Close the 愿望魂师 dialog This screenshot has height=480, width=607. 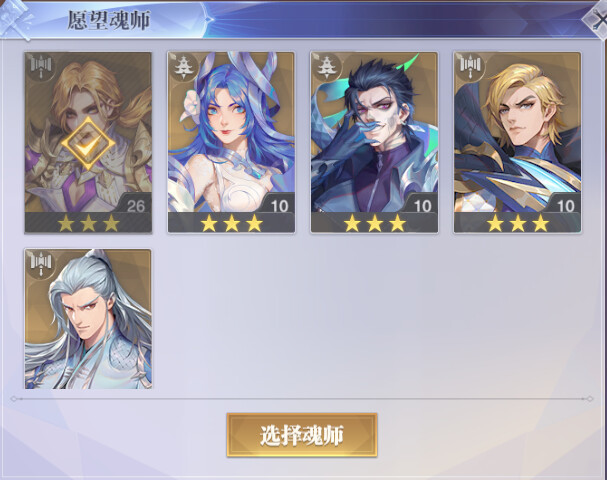coord(597,21)
